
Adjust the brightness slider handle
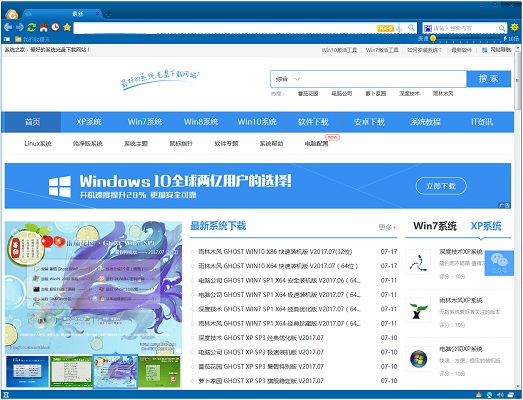click(x=433, y=39)
